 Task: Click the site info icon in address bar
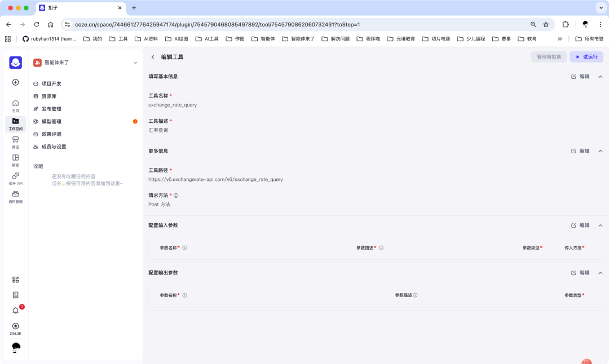tap(67, 24)
